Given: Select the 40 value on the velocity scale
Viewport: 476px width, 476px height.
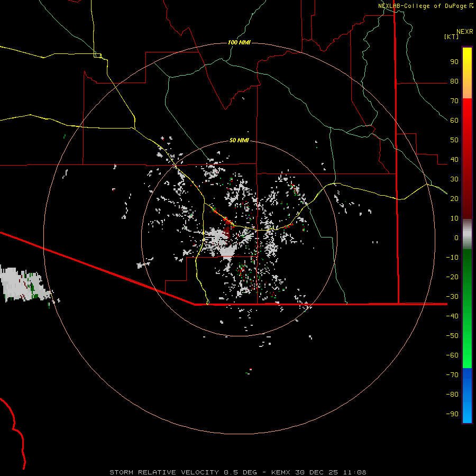Looking at the screenshot, I should [x=454, y=159].
